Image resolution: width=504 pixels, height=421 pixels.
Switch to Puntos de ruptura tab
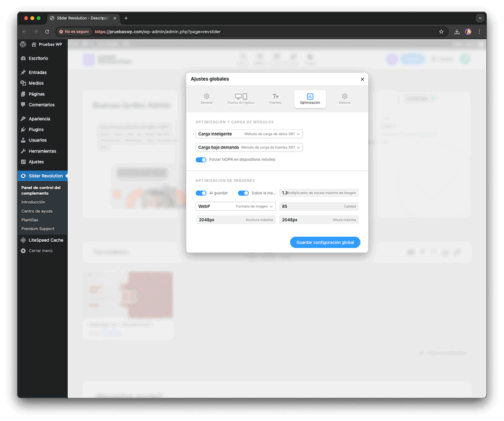click(241, 98)
